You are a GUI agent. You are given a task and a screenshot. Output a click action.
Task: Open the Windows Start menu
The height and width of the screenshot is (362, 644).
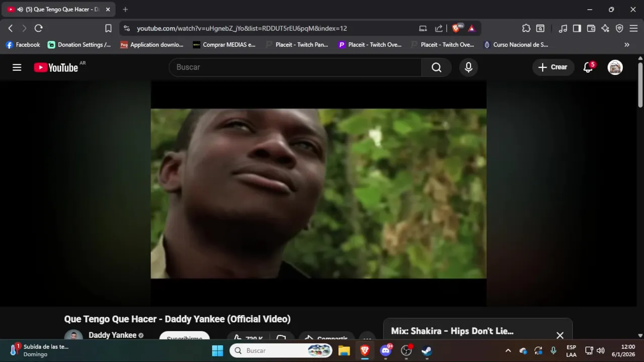[217, 350]
